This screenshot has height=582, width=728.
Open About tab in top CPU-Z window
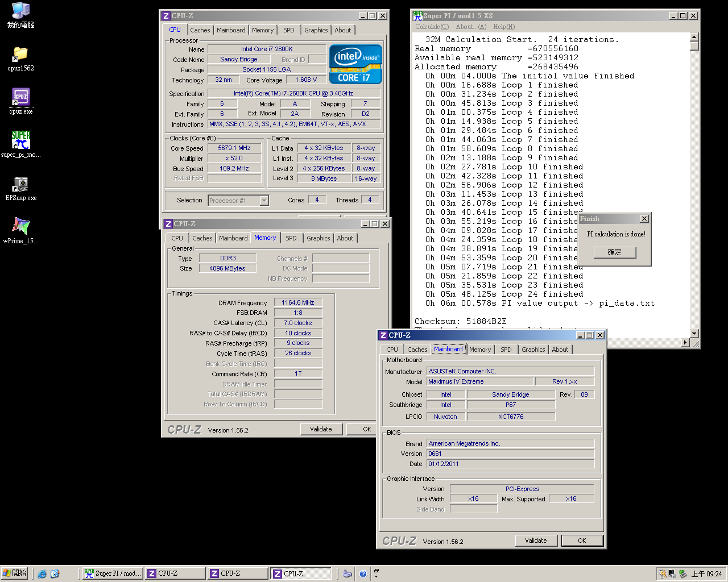tap(343, 30)
